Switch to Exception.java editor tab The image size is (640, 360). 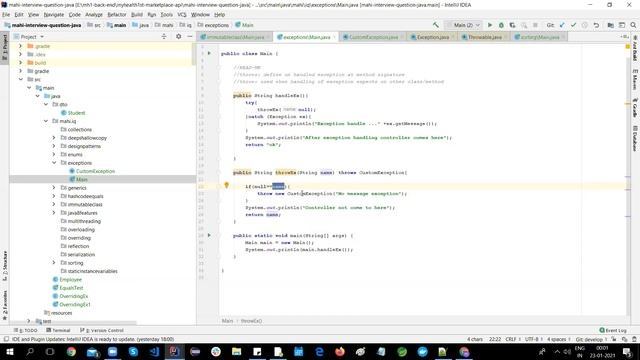tap(432, 37)
